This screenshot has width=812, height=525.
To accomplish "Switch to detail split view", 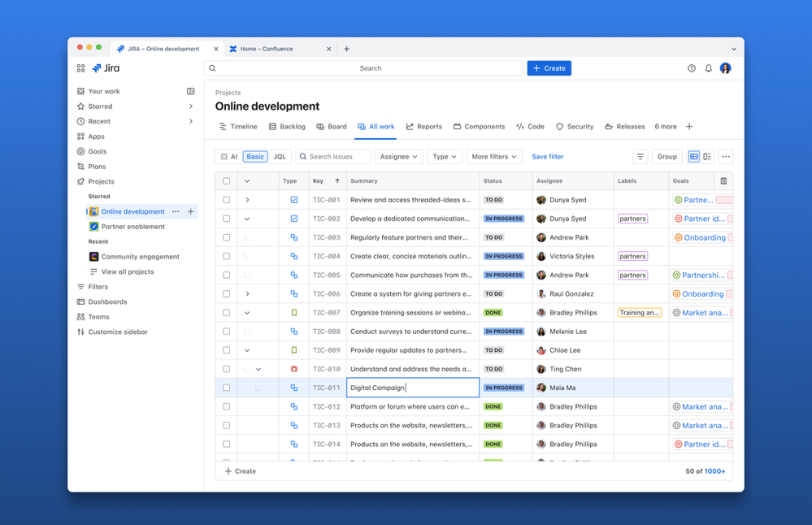I will click(x=707, y=156).
